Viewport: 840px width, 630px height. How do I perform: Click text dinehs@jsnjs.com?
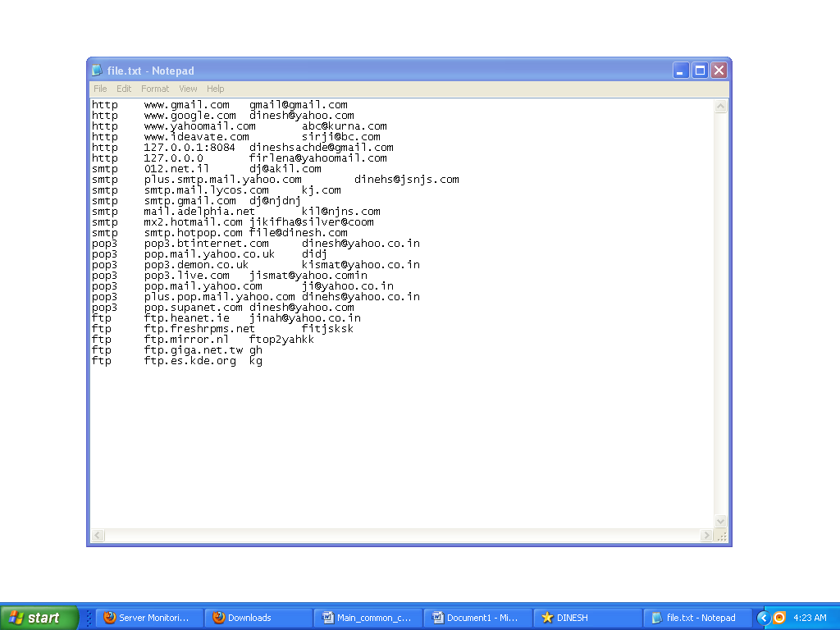coord(407,180)
